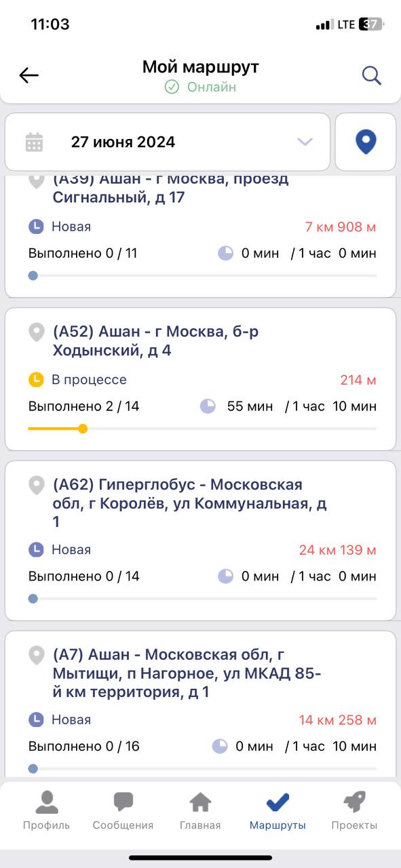This screenshot has height=868, width=401.
Task: Tap location pin of the A52 Ашан card
Action: pyautogui.click(x=37, y=332)
